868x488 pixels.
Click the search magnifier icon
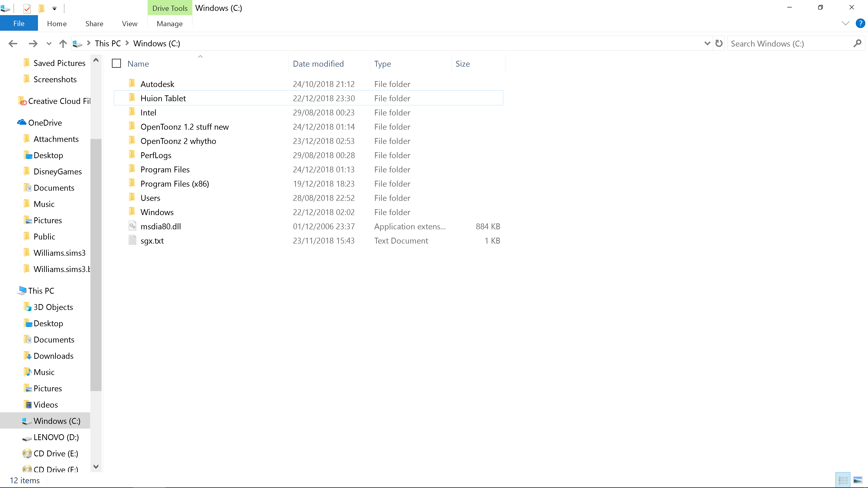857,43
